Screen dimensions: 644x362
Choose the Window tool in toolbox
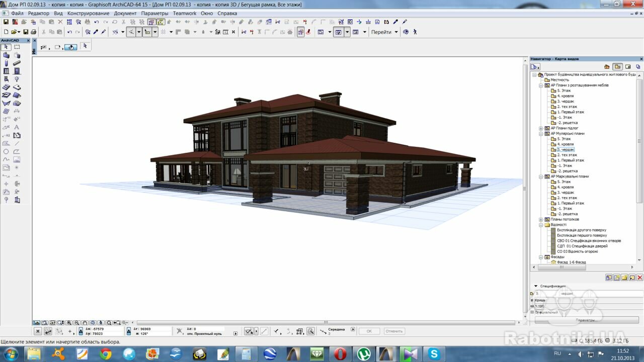pos(6,71)
